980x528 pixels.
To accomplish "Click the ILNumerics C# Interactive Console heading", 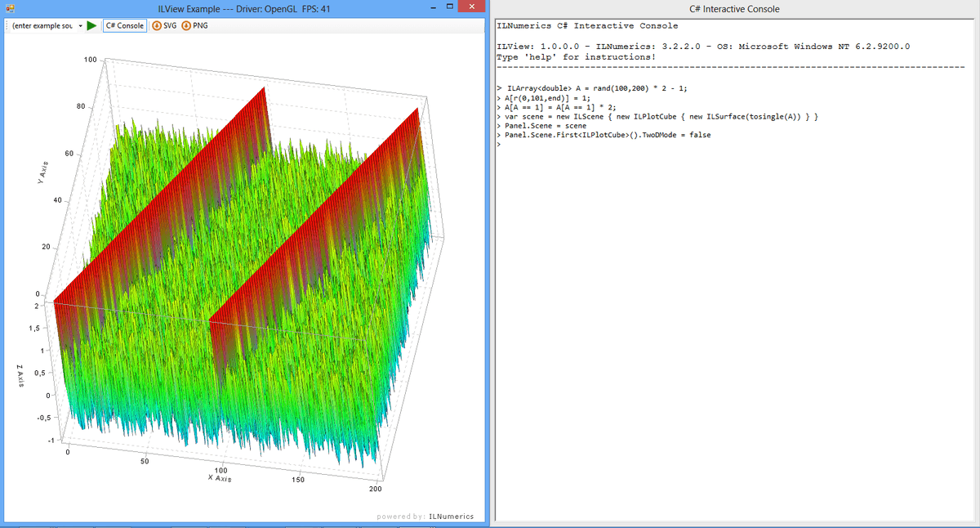I will (586, 26).
